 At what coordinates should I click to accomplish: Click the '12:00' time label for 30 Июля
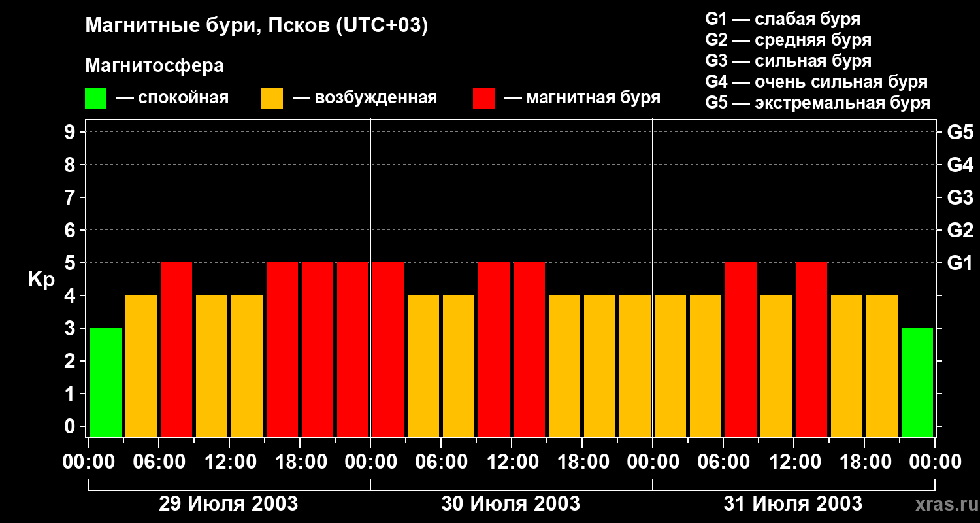pos(512,462)
